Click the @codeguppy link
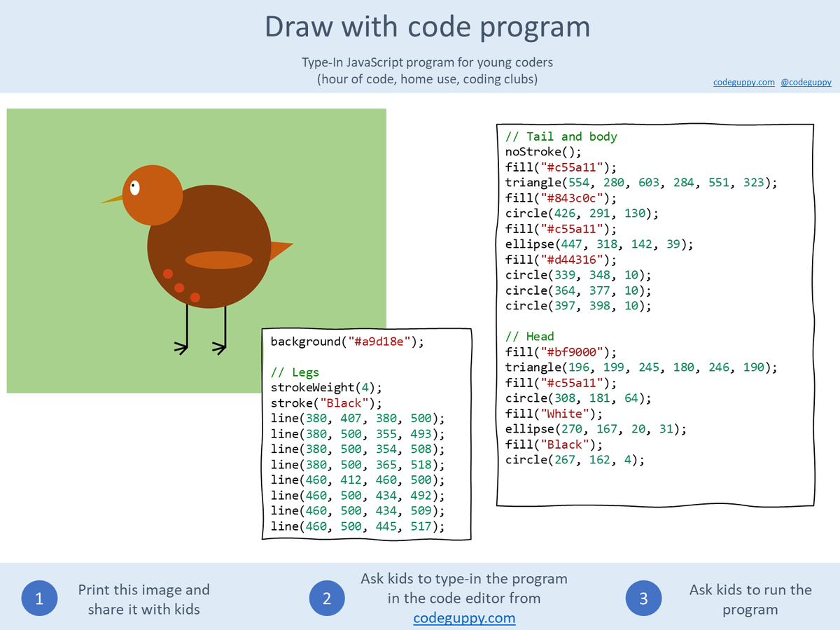This screenshot has width=840, height=630. [x=805, y=82]
